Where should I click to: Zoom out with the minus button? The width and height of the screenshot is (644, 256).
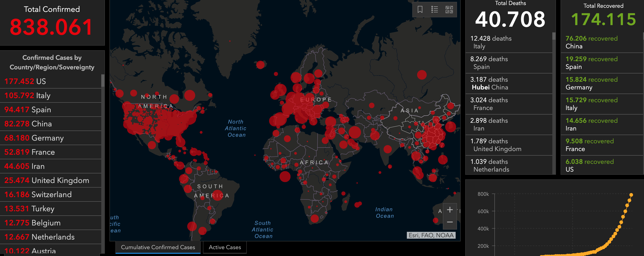[x=450, y=222]
